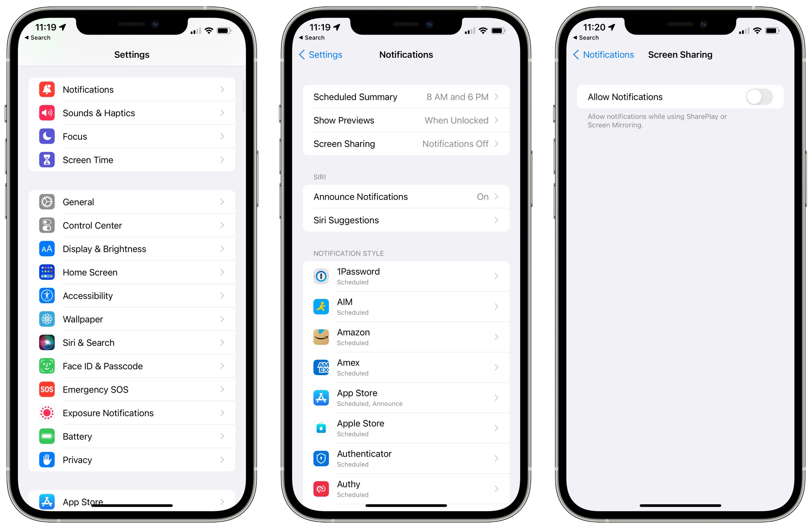Viewport: 812px width, 529px height.
Task: Open the Notifications settings icon
Action: point(48,89)
